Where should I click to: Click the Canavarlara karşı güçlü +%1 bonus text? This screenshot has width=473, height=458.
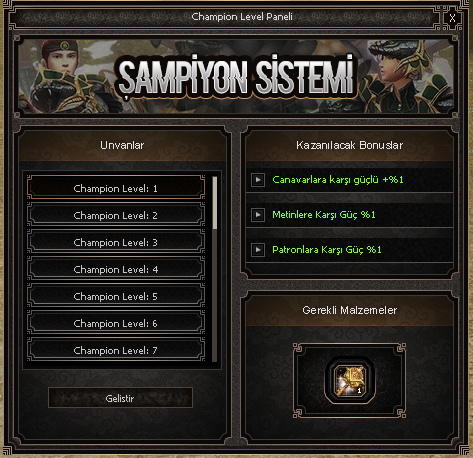(x=338, y=180)
